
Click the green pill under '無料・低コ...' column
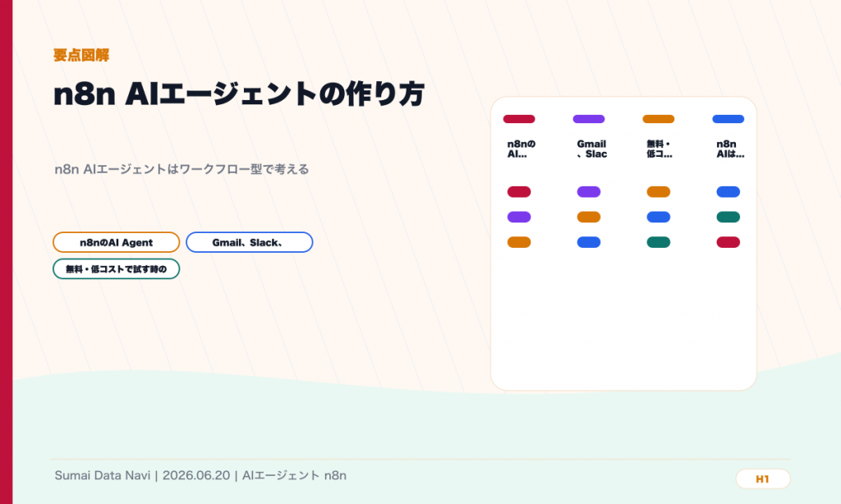[x=659, y=242]
